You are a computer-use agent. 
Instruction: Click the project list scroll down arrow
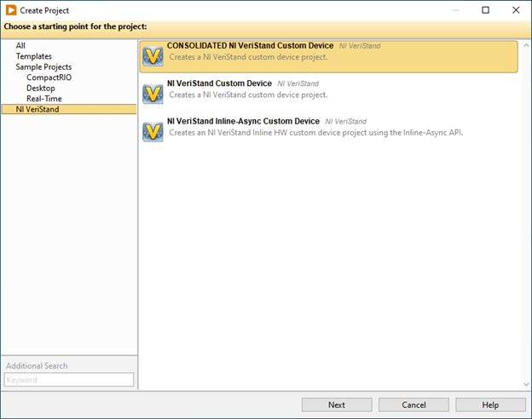click(526, 384)
